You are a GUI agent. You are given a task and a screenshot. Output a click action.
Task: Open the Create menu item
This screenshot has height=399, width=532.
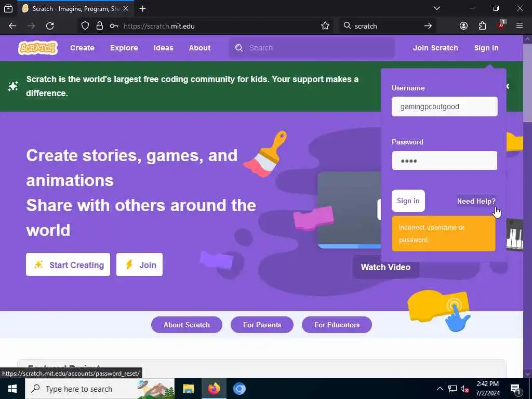[82, 48]
